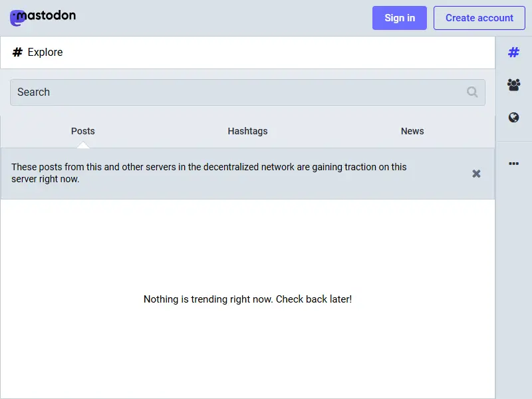Open the local timeline people icon
The width and height of the screenshot is (532, 399).
[x=513, y=84]
